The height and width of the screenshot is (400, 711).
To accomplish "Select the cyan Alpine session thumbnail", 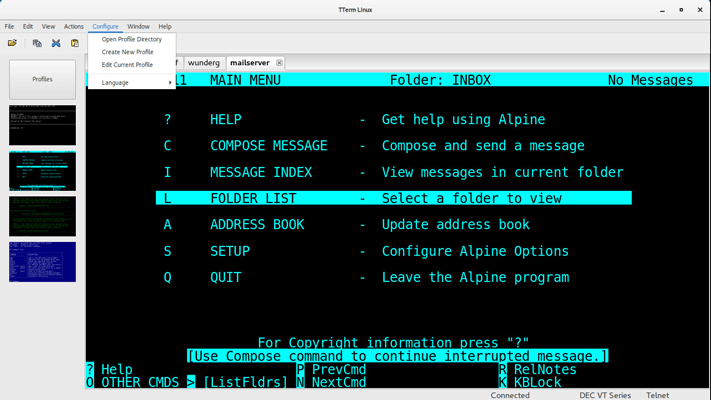I will point(43,171).
